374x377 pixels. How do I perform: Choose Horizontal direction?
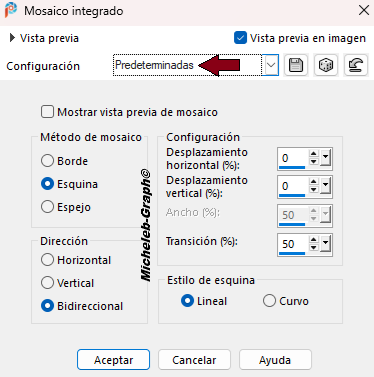47,260
